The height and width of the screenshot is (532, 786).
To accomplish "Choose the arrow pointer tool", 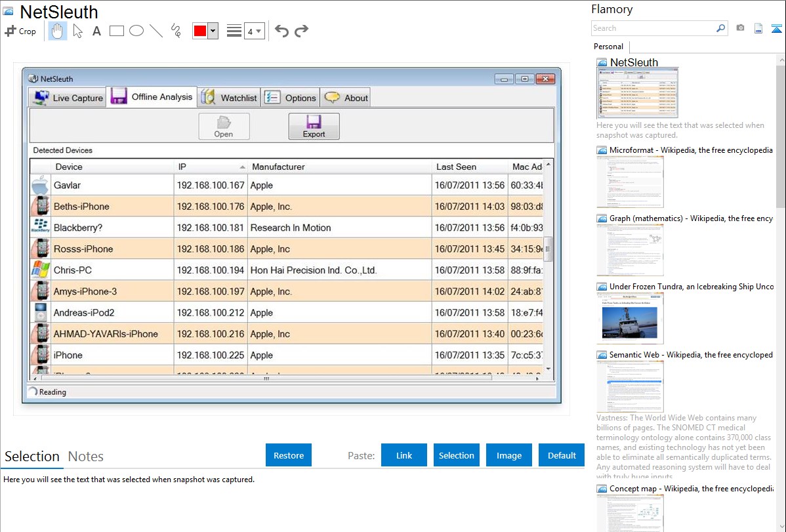I will click(x=77, y=31).
